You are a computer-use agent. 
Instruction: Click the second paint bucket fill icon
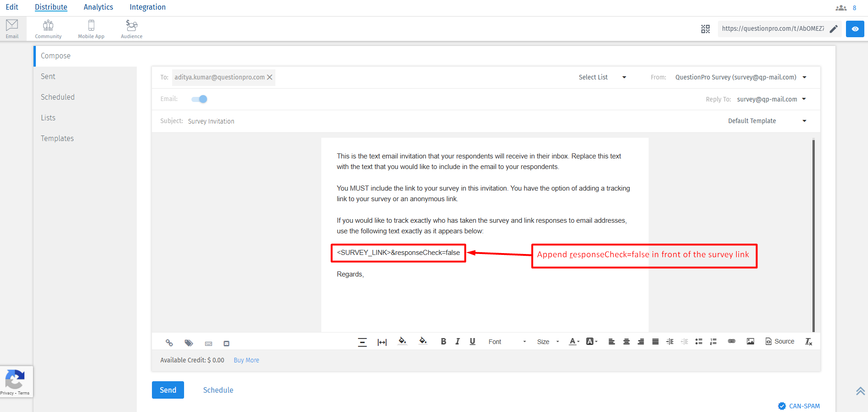pyautogui.click(x=423, y=341)
